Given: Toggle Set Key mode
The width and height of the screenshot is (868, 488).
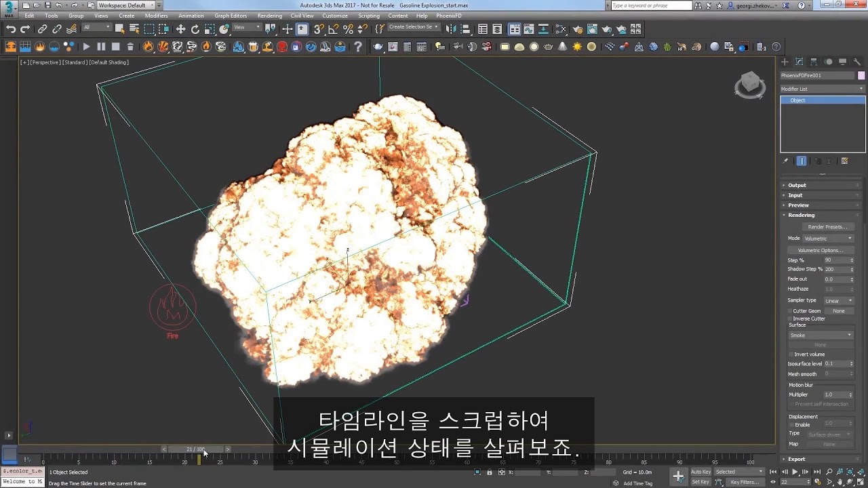Looking at the screenshot, I should pyautogui.click(x=701, y=482).
